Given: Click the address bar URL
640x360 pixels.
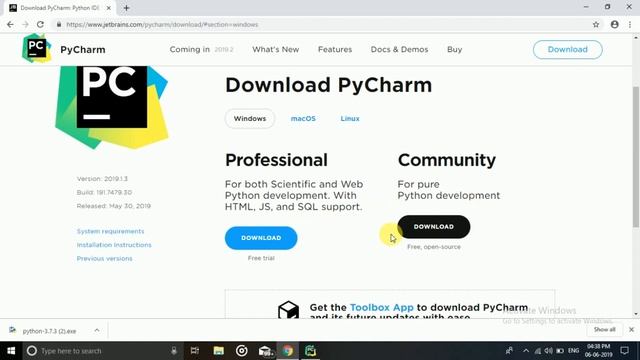Looking at the screenshot, I should [162, 24].
